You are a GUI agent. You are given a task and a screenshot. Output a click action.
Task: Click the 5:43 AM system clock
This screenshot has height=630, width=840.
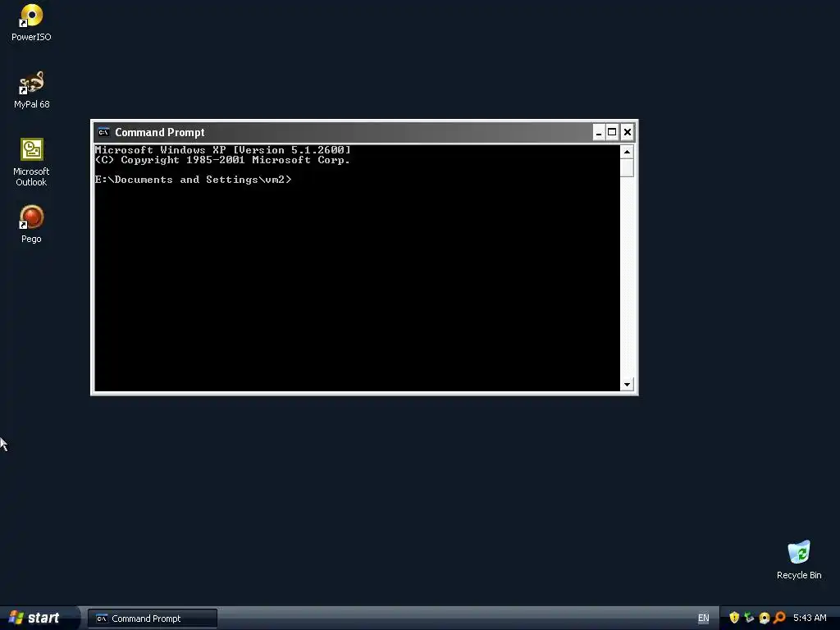pyautogui.click(x=810, y=618)
